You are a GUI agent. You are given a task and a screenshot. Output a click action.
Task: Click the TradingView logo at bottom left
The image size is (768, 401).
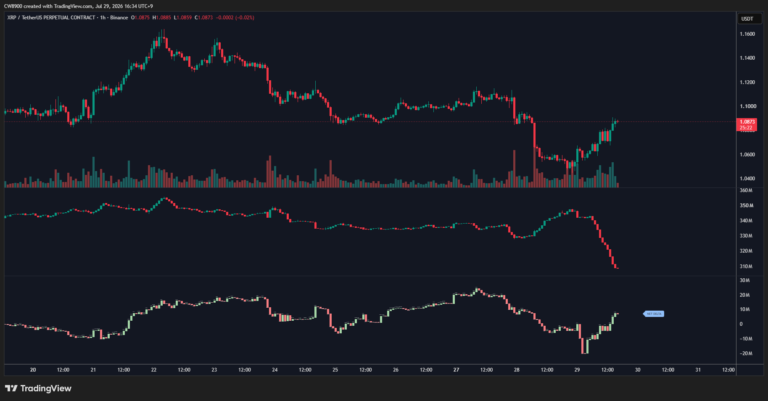[38, 388]
